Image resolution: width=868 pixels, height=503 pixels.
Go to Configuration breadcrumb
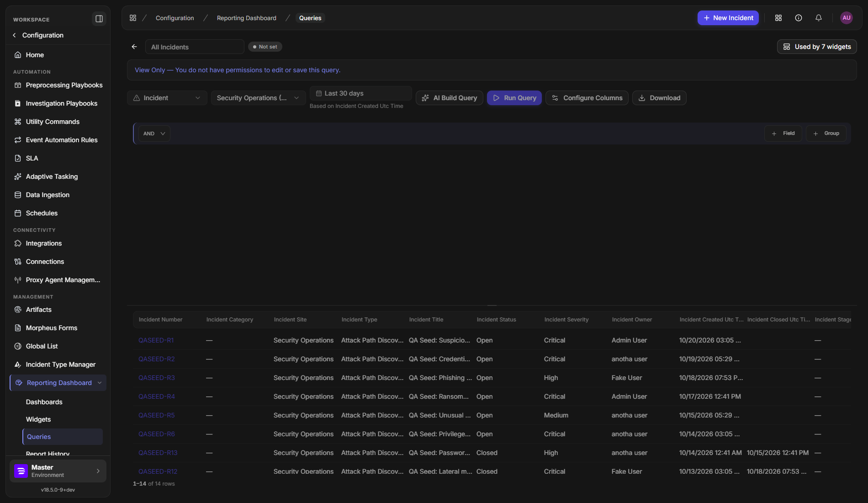pyautogui.click(x=175, y=18)
